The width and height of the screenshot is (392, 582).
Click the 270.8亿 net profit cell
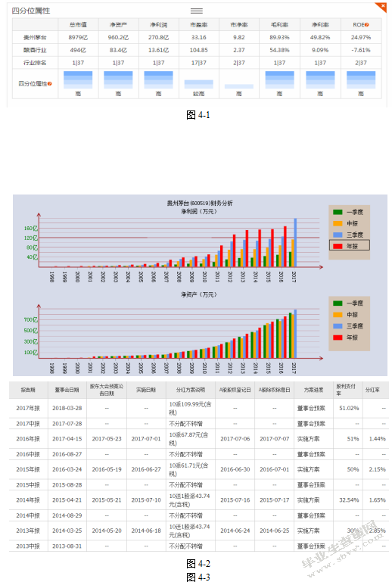click(158, 38)
